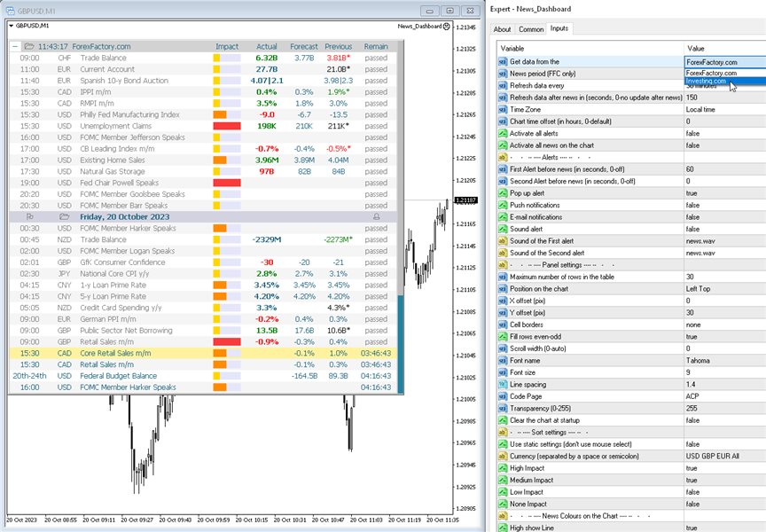Screen dimensions: 766x532
Task: Collapse the news dashboard with the minus button
Action: (x=15, y=46)
